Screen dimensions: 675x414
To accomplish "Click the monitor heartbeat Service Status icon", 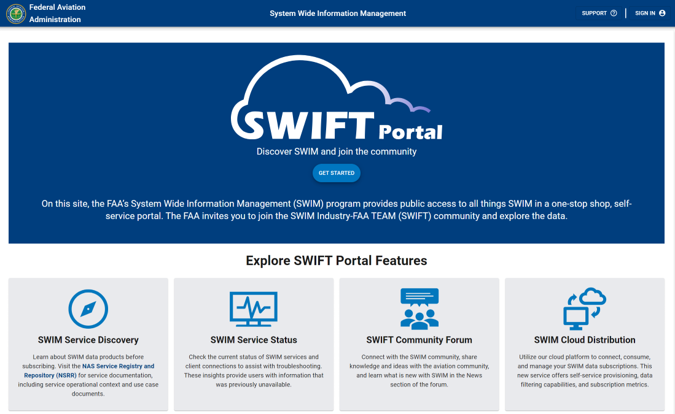I will click(254, 309).
